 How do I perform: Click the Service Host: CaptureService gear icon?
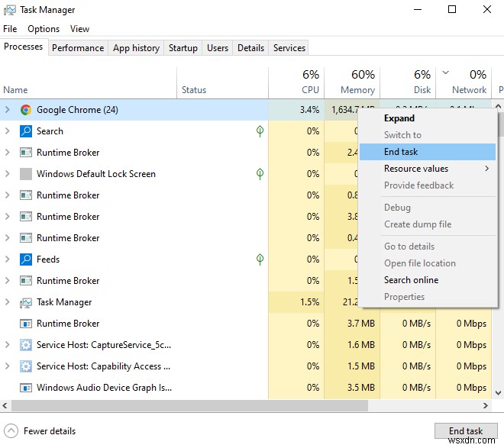click(26, 345)
